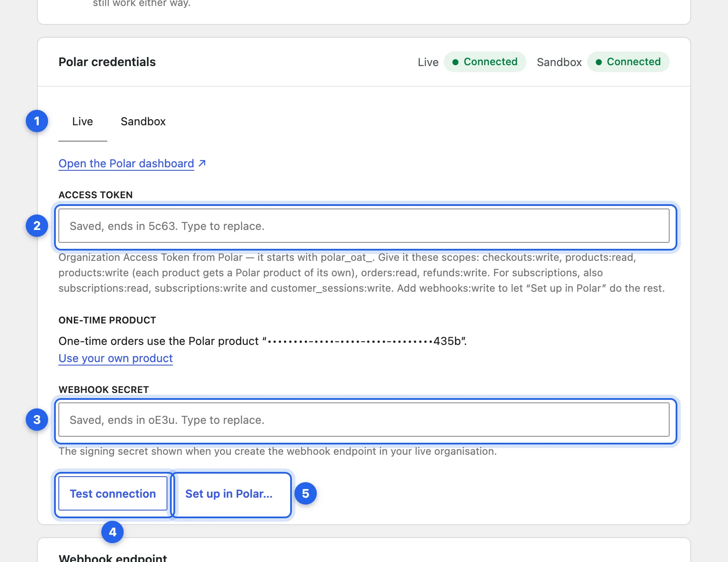Image resolution: width=728 pixels, height=562 pixels.
Task: Click the Use your own product link
Action: [x=115, y=358]
